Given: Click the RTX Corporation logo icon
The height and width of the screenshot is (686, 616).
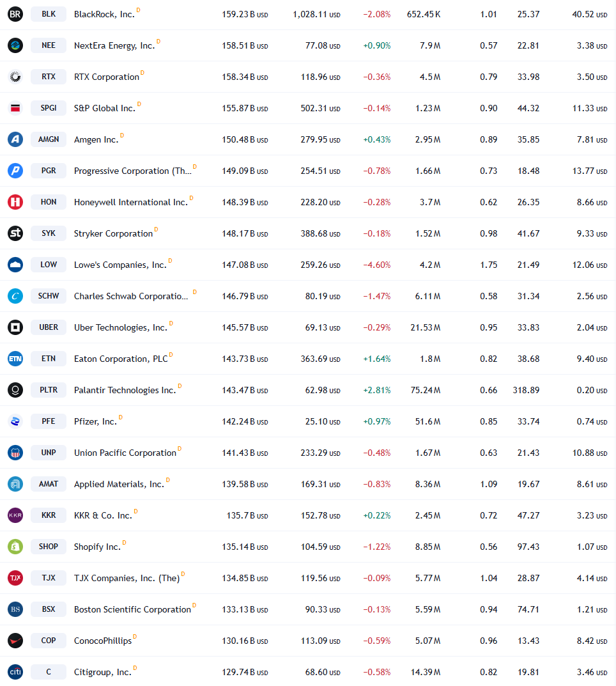Looking at the screenshot, I should click(15, 77).
